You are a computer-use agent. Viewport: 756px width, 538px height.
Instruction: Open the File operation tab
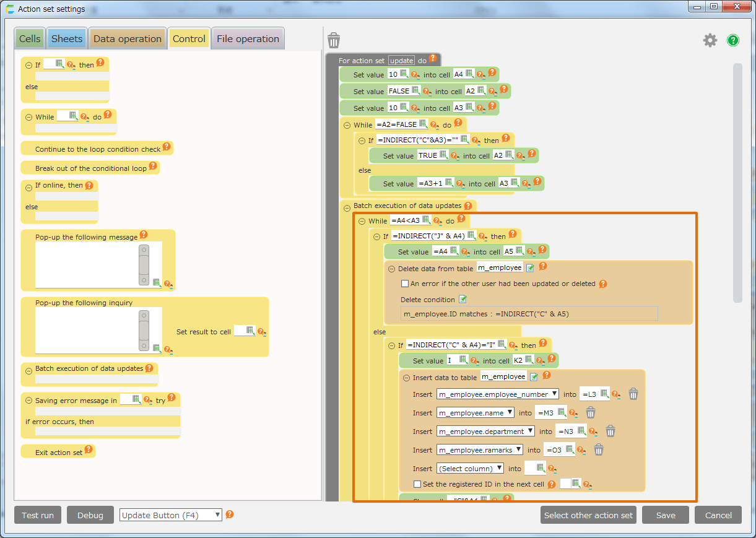click(x=248, y=38)
